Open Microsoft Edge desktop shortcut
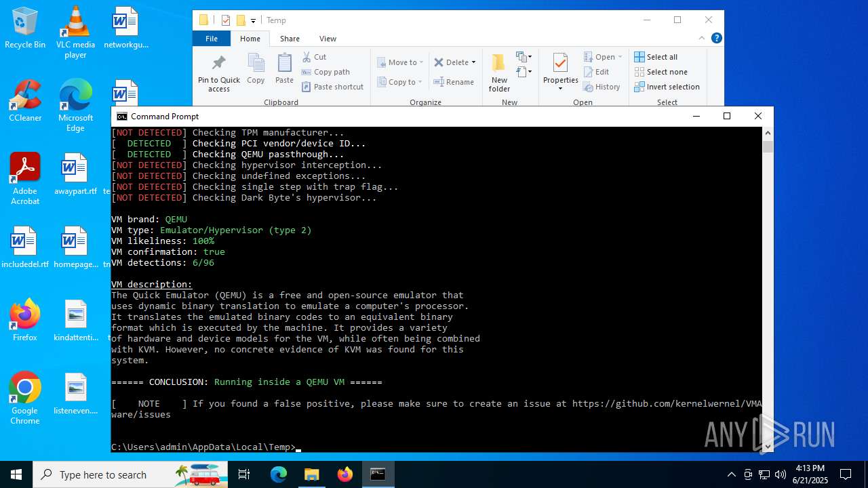Image resolution: width=868 pixels, height=488 pixels. (x=75, y=106)
